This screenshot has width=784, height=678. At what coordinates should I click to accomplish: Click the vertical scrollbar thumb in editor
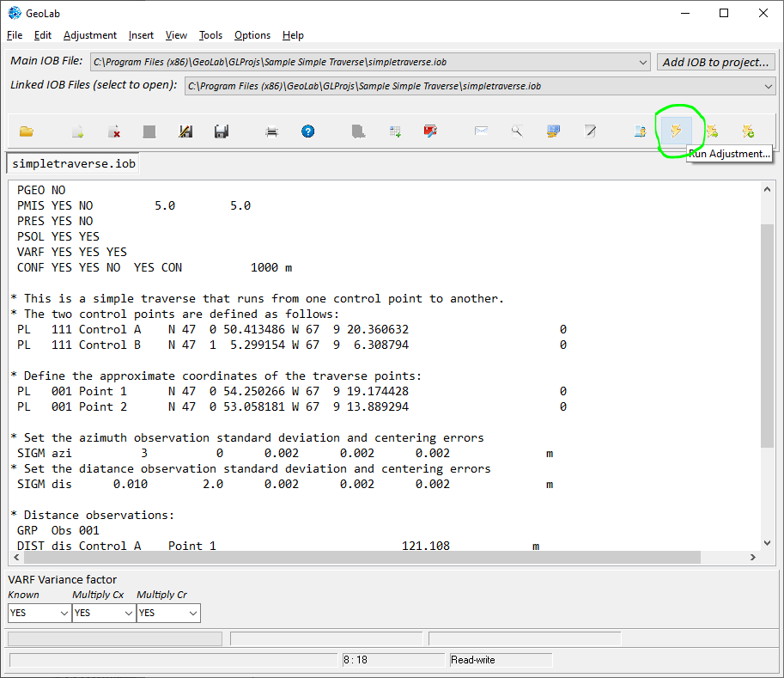[767, 335]
